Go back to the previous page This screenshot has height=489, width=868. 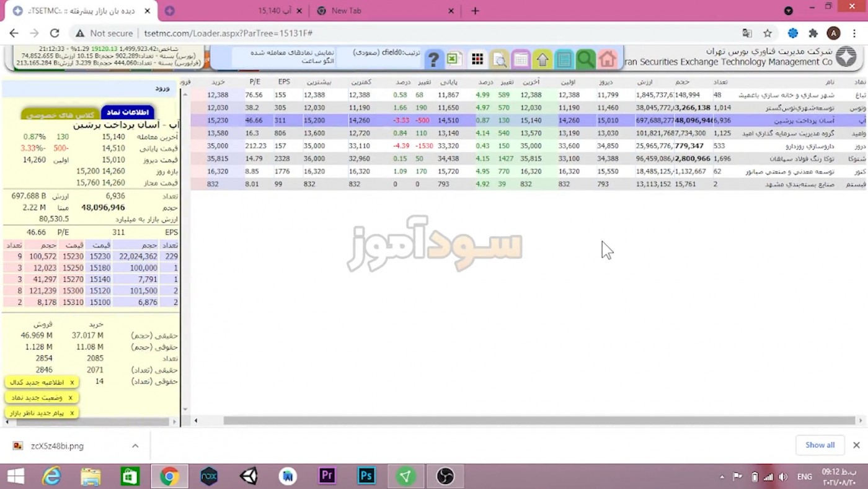pos(14,34)
